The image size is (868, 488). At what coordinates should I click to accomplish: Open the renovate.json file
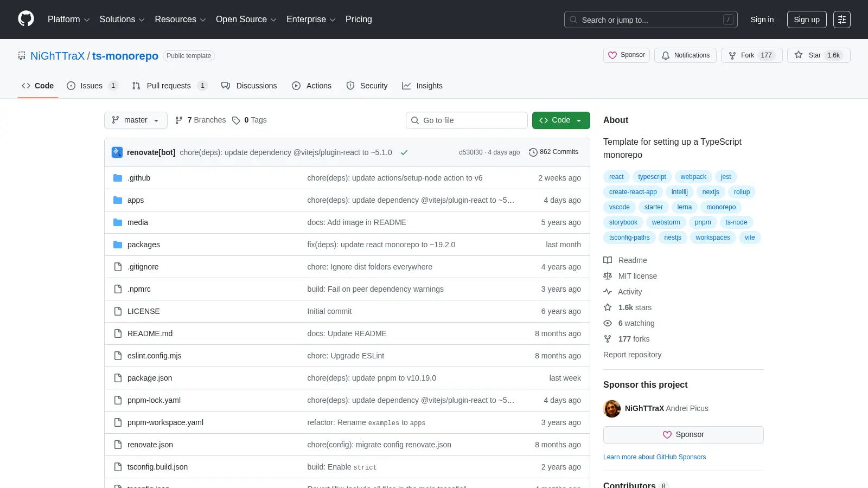coord(150,445)
